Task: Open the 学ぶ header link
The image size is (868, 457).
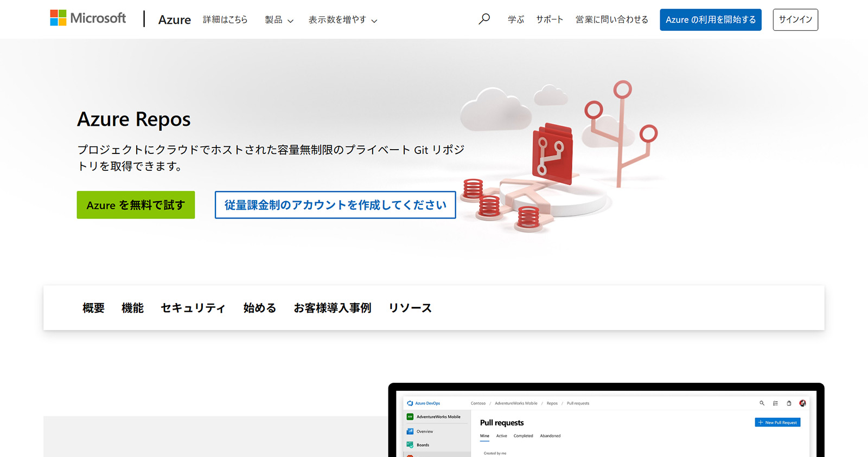Action: pyautogui.click(x=516, y=20)
